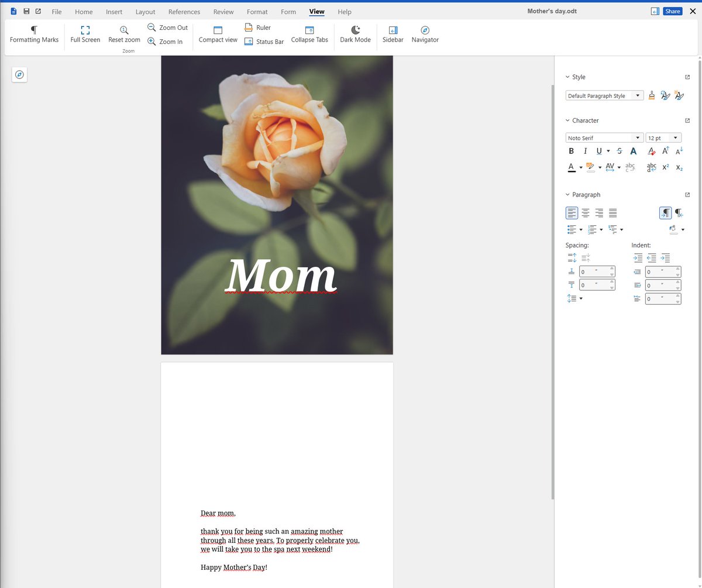
Task: Collapse the Style section in sidebar
Action: (x=567, y=77)
